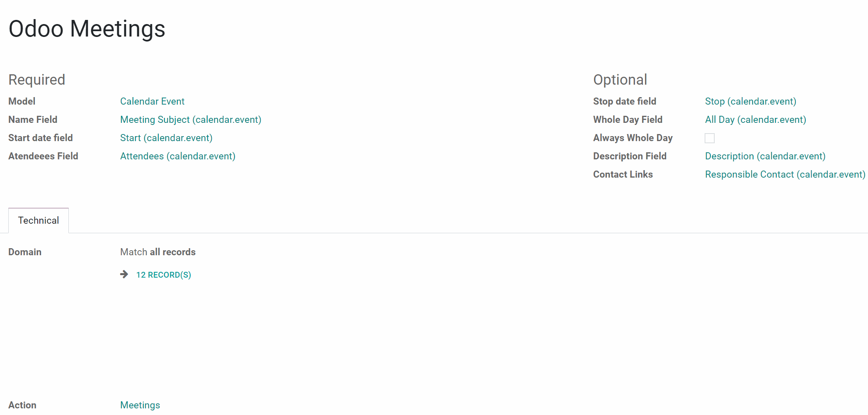The image size is (868, 415).
Task: Click the Atendeees Field label
Action: click(x=43, y=156)
